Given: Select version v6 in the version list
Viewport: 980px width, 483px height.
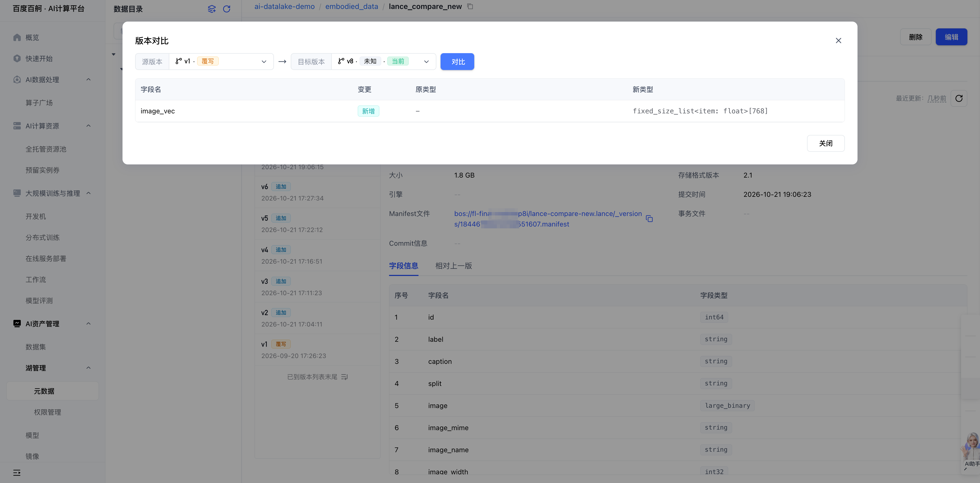Looking at the screenshot, I should [x=317, y=192].
